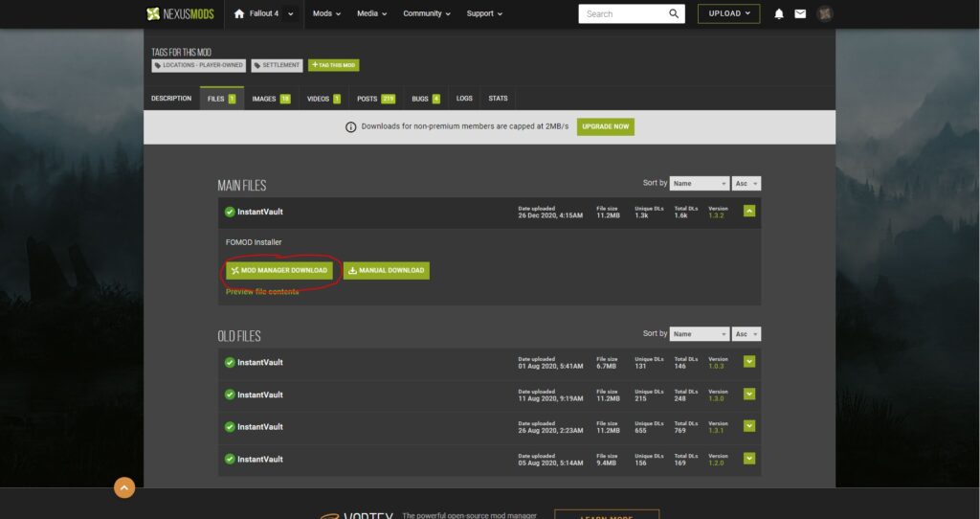Click the OLD FILES heading

point(239,336)
